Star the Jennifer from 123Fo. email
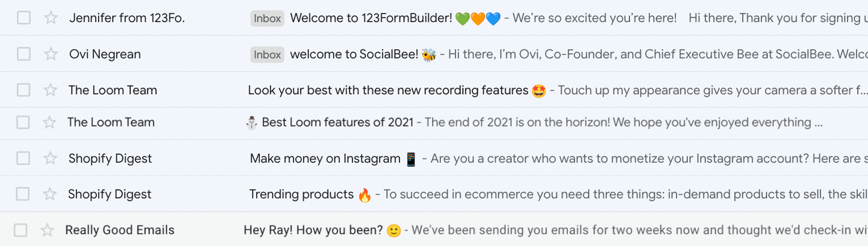Screen dimensions: 868x246 51,18
